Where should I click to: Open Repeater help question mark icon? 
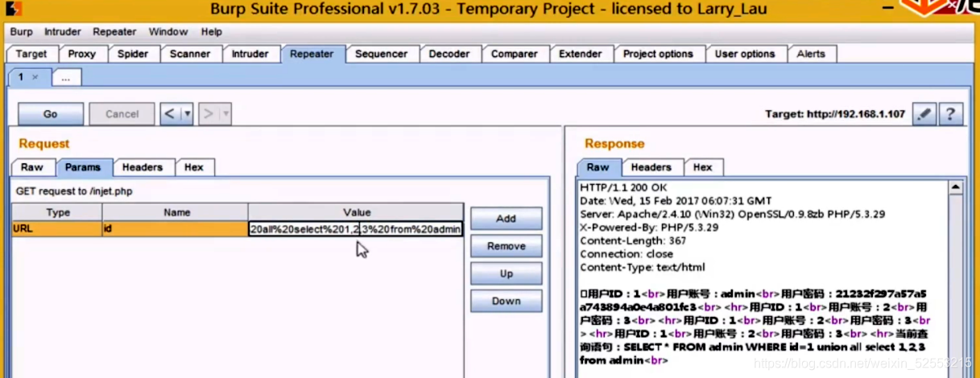(951, 114)
